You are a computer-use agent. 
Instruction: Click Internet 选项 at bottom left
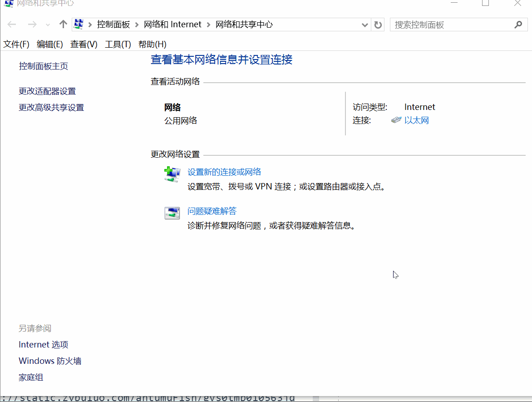pos(43,344)
